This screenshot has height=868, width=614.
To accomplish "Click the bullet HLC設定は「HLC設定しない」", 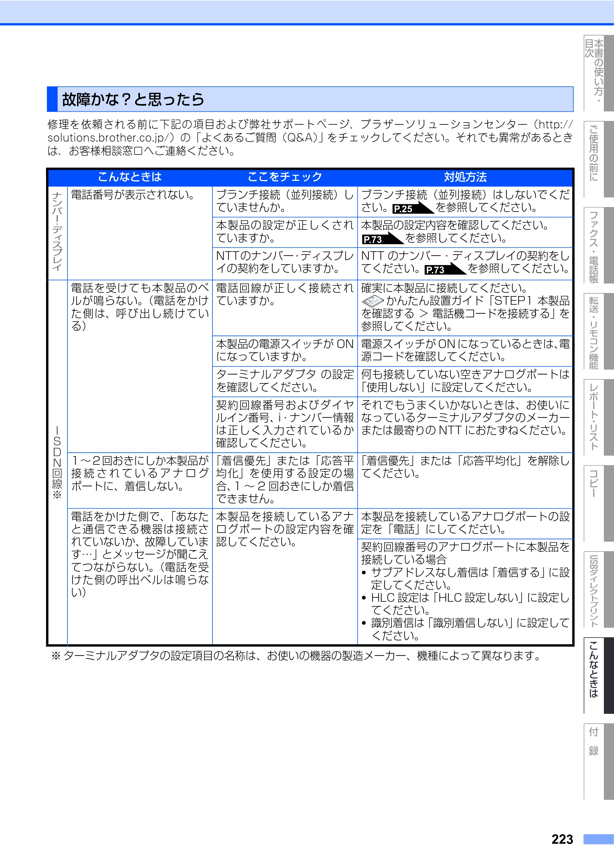I will pyautogui.click(x=466, y=604).
